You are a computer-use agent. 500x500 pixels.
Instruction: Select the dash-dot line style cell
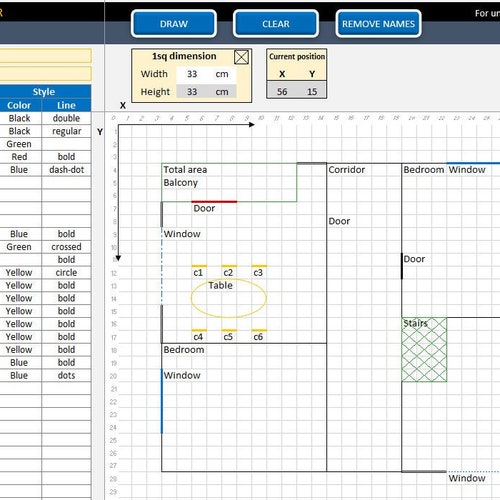[x=66, y=170]
